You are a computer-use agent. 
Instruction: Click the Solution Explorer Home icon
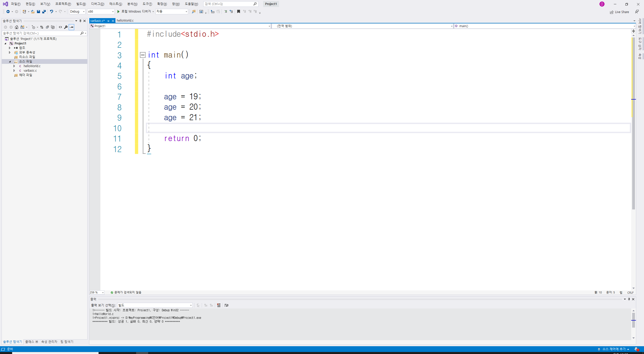point(17,27)
